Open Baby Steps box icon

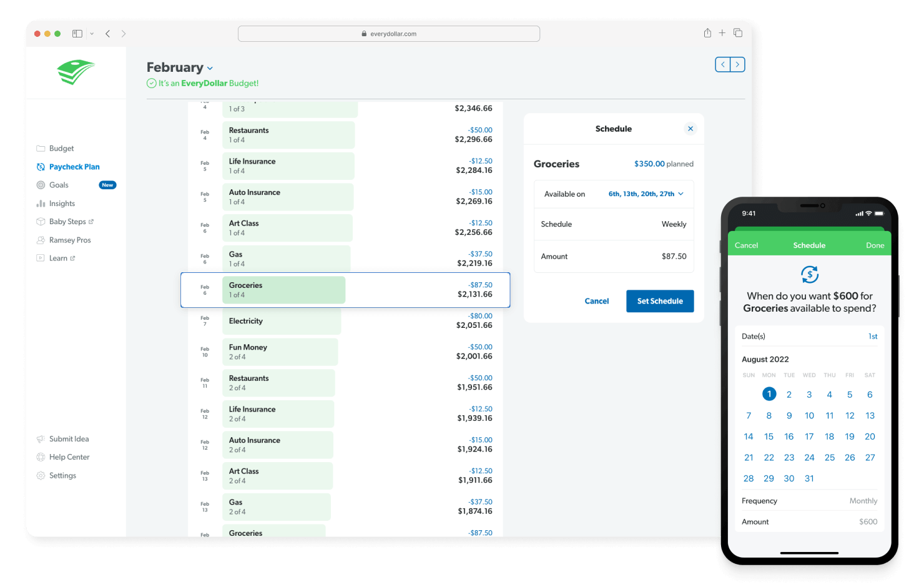click(x=41, y=222)
